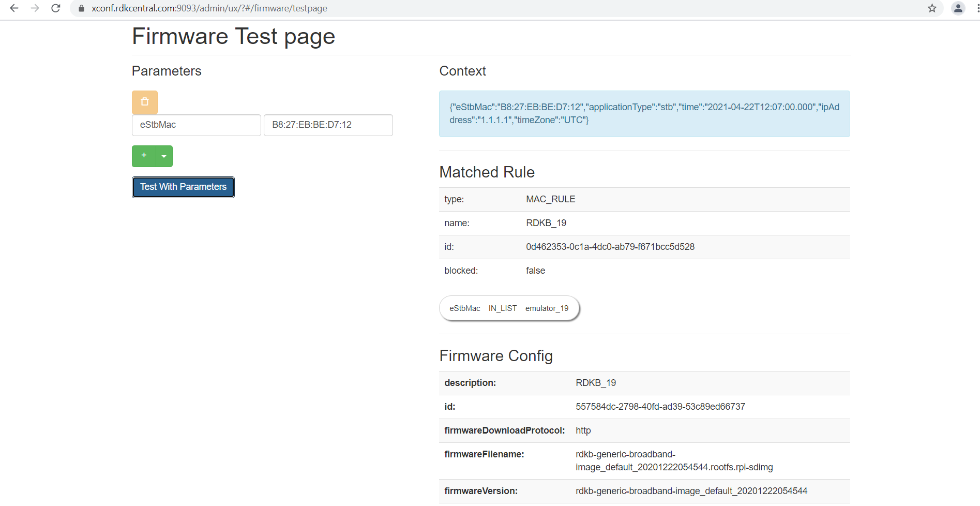Click the B8:27:EB:BE:D7:12 value field
Image resolution: width=980 pixels, height=506 pixels.
(328, 125)
